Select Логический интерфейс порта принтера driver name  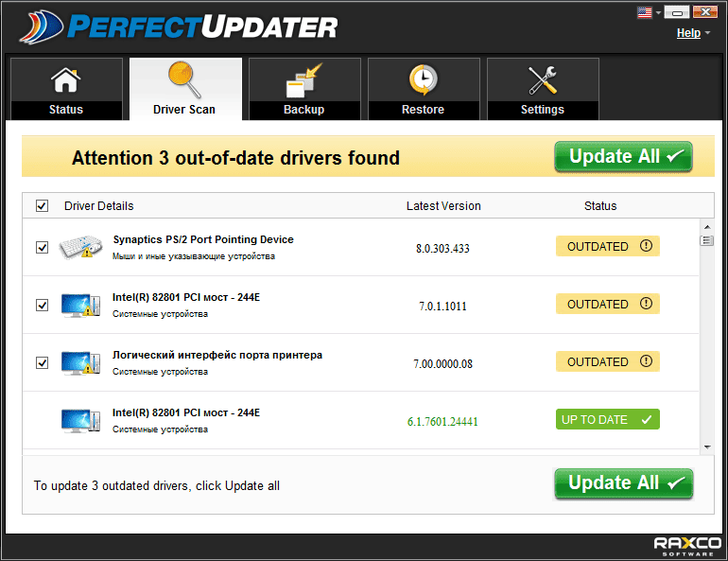pos(217,355)
